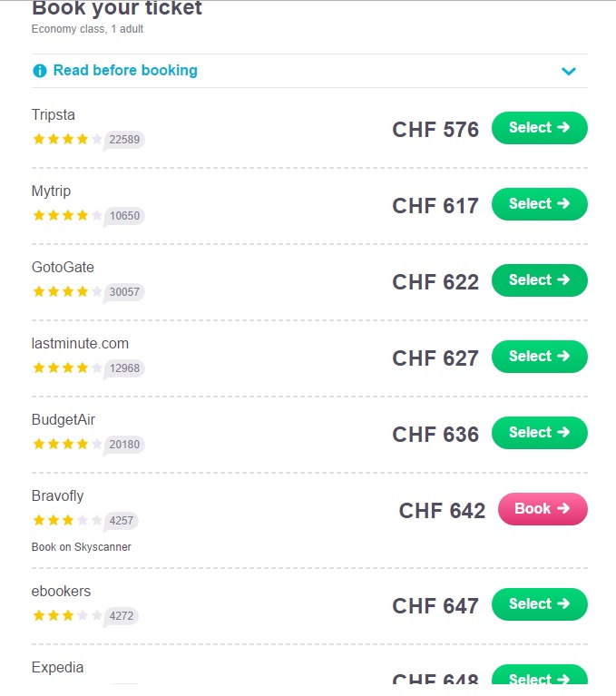Open Bravofly's 4257 reviews bubble
The width and height of the screenshot is (616, 696).
(x=122, y=521)
